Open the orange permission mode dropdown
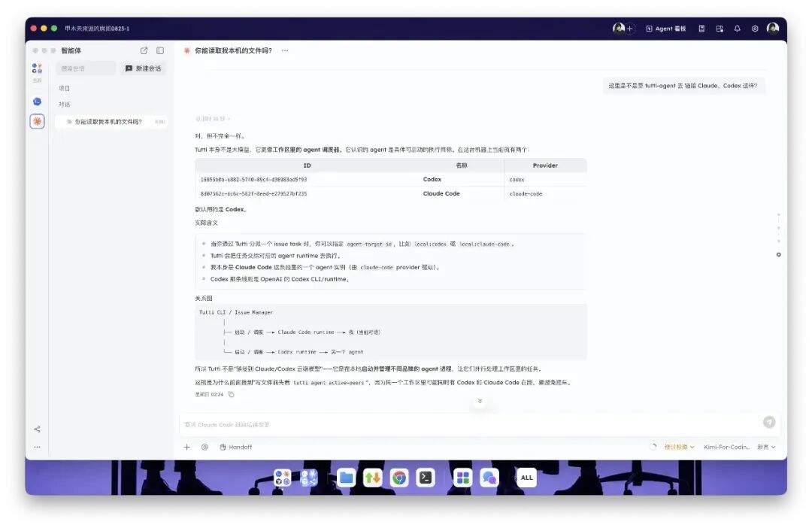 coord(679,448)
